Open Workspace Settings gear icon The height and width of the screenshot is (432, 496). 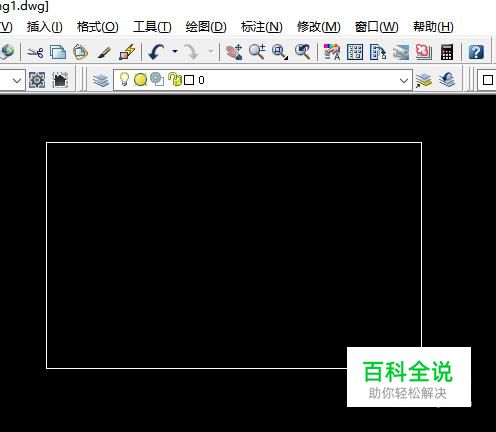coord(37,80)
